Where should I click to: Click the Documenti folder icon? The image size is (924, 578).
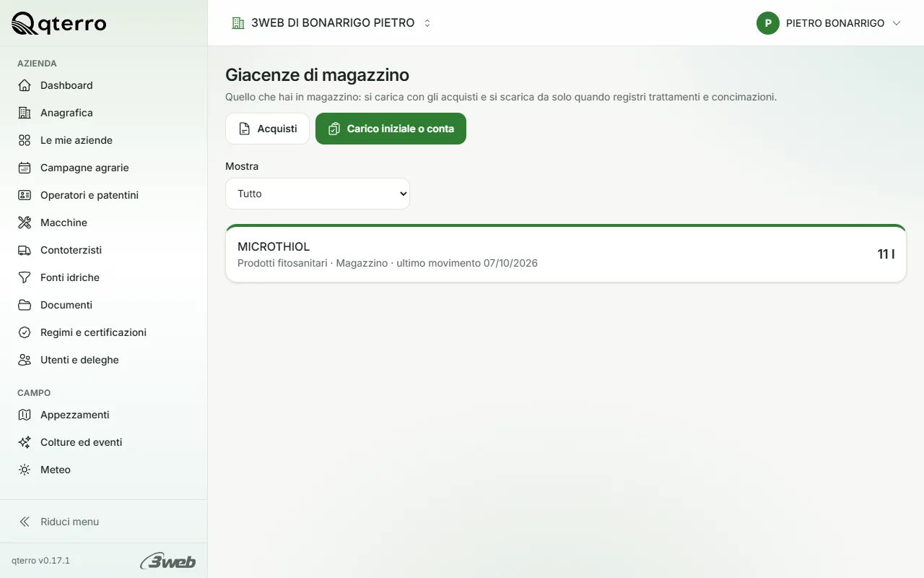[x=25, y=305]
